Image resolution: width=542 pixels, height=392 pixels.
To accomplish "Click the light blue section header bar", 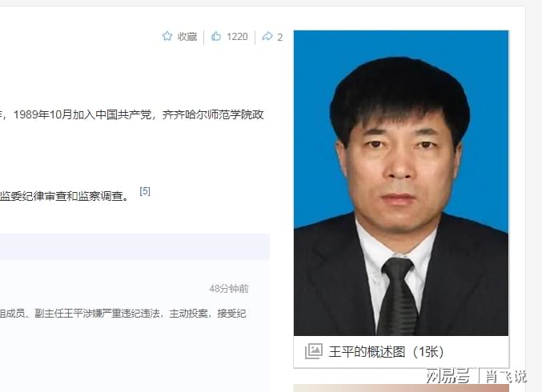I will tap(134, 246).
